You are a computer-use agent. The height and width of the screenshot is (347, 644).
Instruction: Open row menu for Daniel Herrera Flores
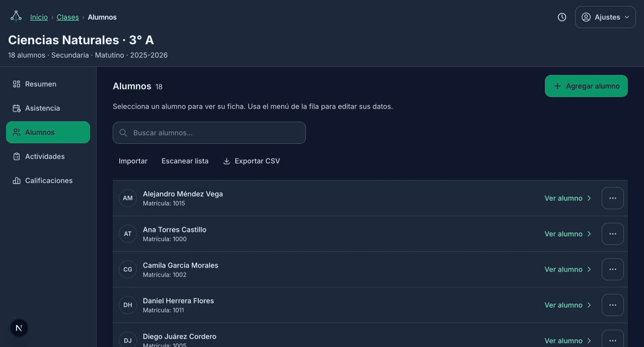click(613, 305)
